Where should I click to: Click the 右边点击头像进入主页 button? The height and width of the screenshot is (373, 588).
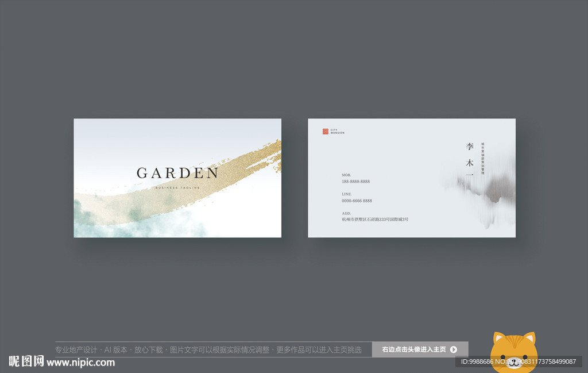click(x=420, y=349)
